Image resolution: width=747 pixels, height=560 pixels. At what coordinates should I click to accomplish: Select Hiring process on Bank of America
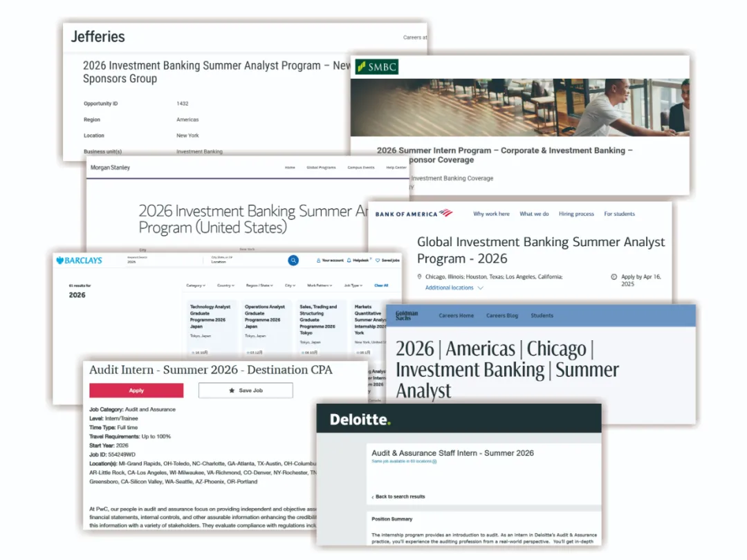coord(576,214)
